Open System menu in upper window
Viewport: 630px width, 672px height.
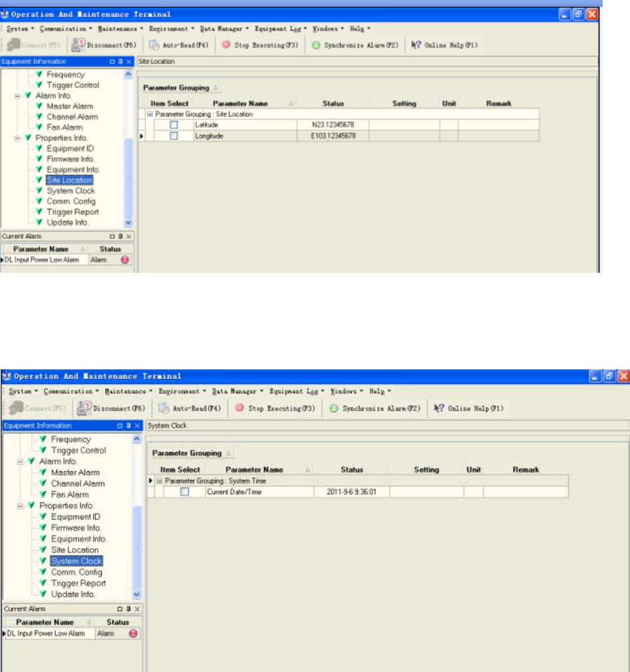(x=20, y=29)
